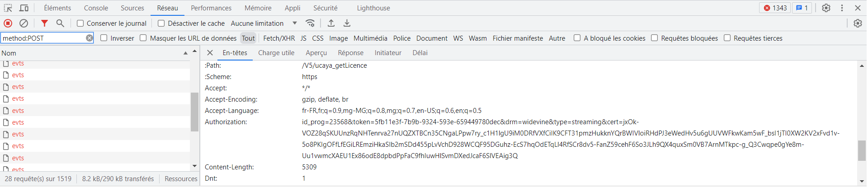Viewport: 868px width, 187px height.
Task: Stop recording network activity
Action: click(x=8, y=23)
